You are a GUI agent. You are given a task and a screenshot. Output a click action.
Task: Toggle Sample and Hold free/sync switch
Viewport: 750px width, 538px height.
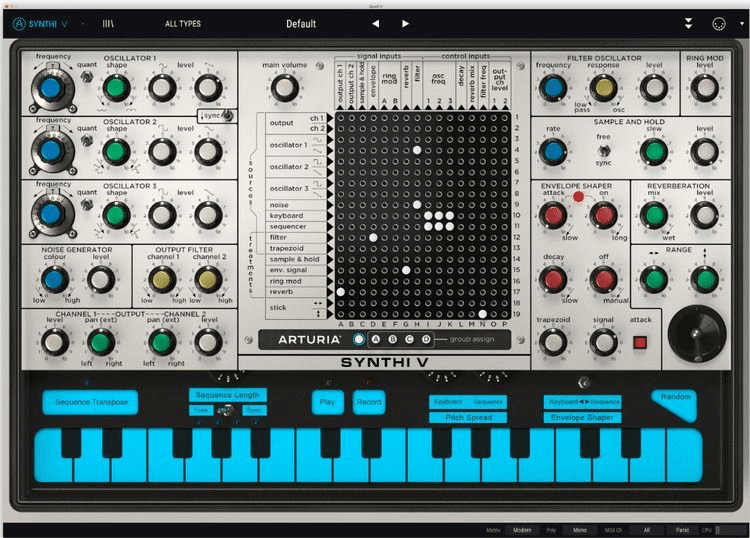point(604,151)
